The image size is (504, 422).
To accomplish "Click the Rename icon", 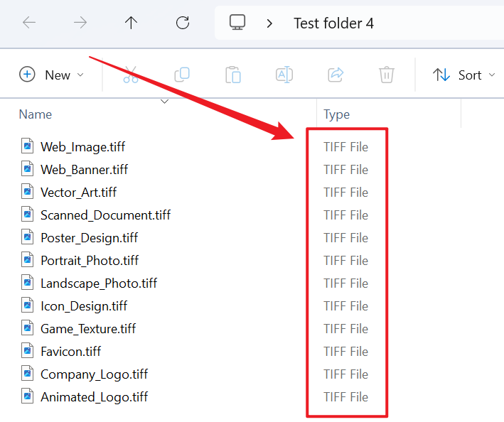I will [284, 75].
